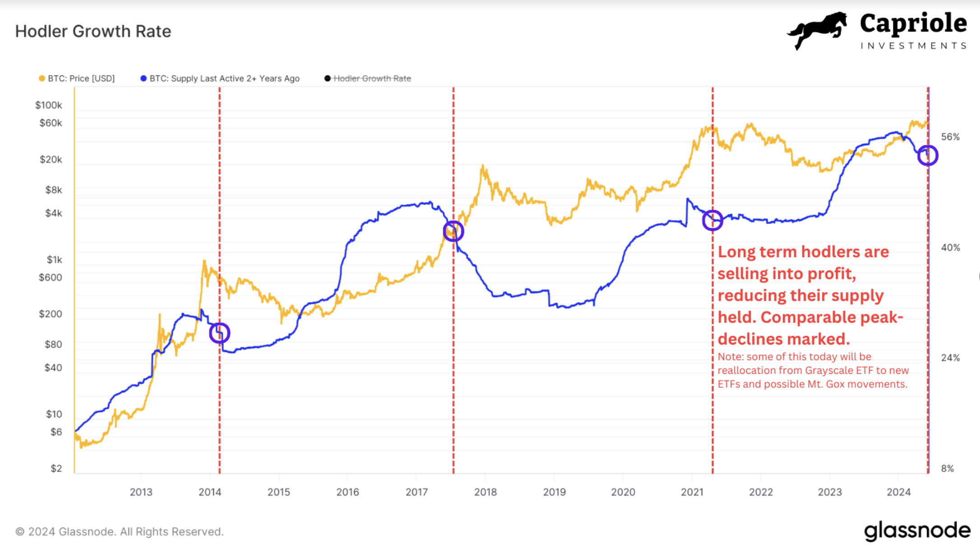Click the 56% right axis label

point(950,137)
